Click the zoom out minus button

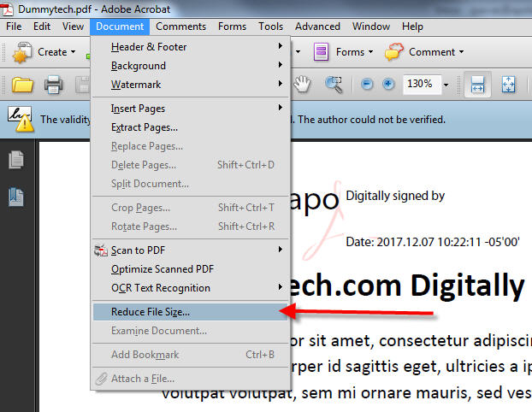click(367, 84)
